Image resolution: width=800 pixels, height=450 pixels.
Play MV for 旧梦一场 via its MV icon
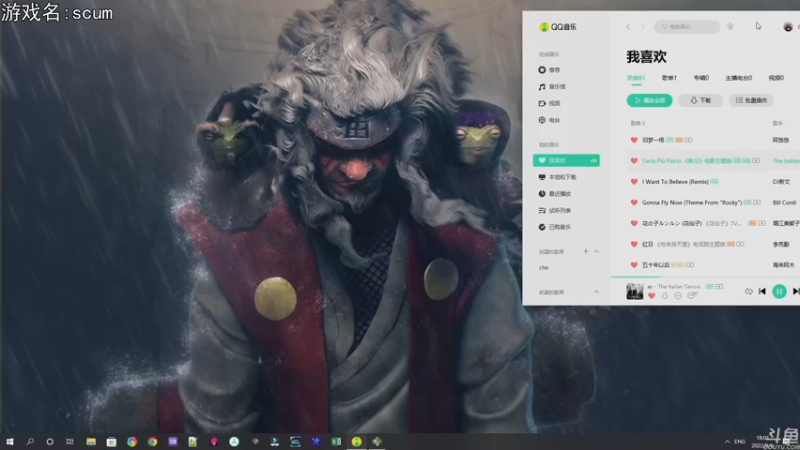[x=688, y=140]
